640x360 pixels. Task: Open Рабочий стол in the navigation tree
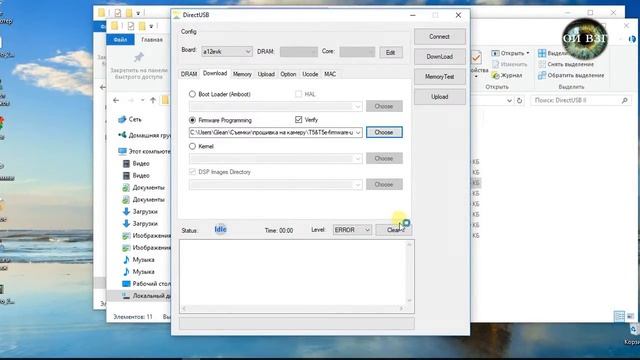click(147, 283)
